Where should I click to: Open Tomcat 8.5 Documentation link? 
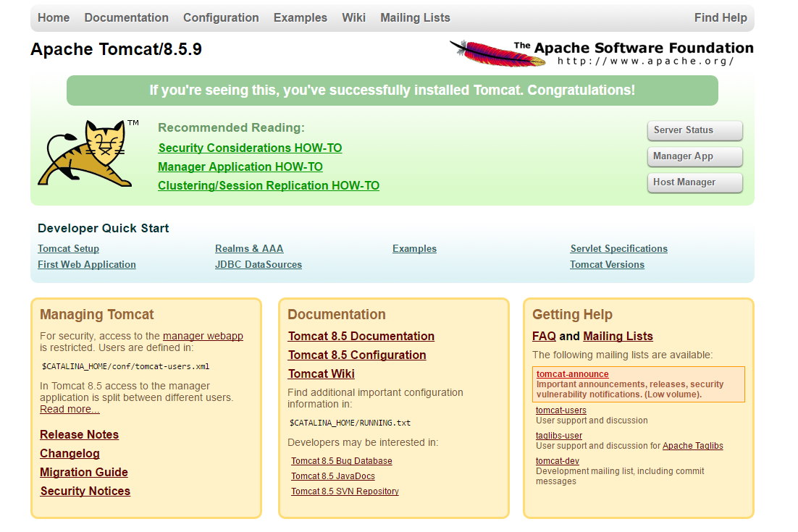click(361, 336)
